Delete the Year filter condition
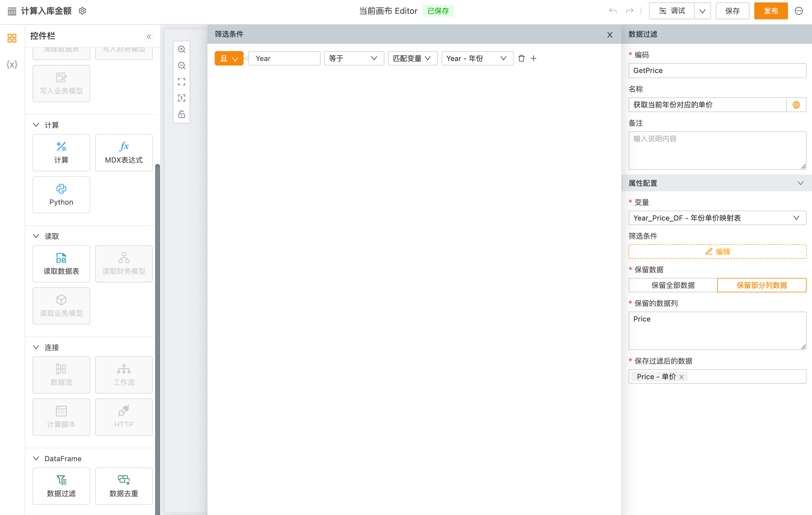The width and height of the screenshot is (812, 515). (521, 58)
